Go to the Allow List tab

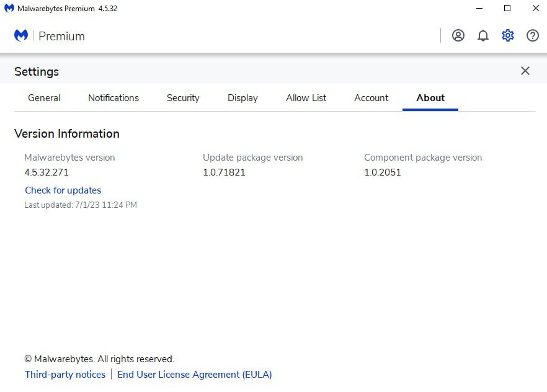306,98
